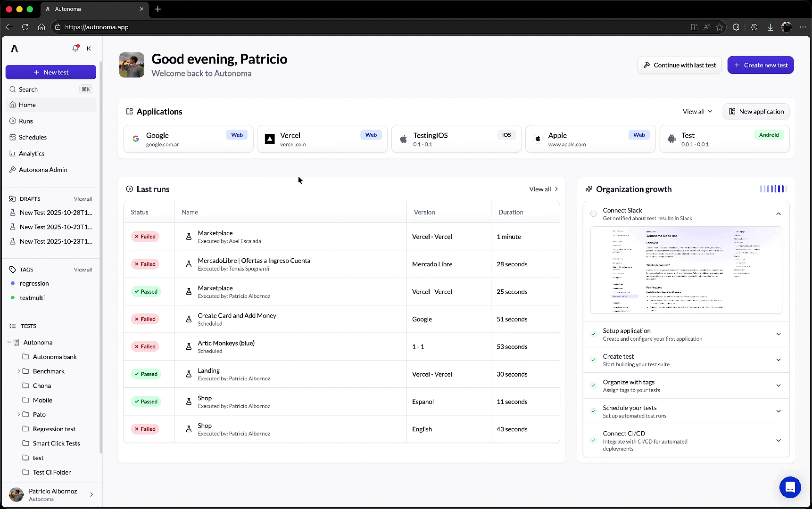Click the Organization growth progress bars

click(773, 189)
